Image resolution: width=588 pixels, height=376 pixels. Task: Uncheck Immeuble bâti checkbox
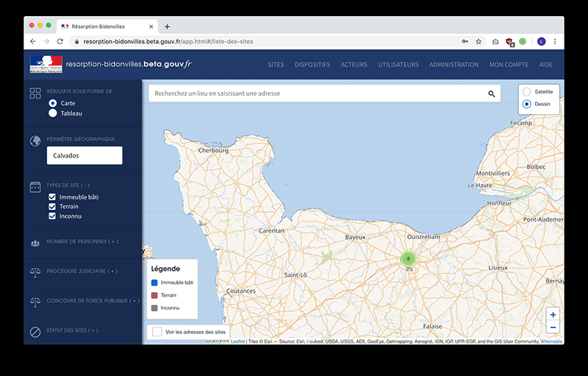pyautogui.click(x=52, y=197)
